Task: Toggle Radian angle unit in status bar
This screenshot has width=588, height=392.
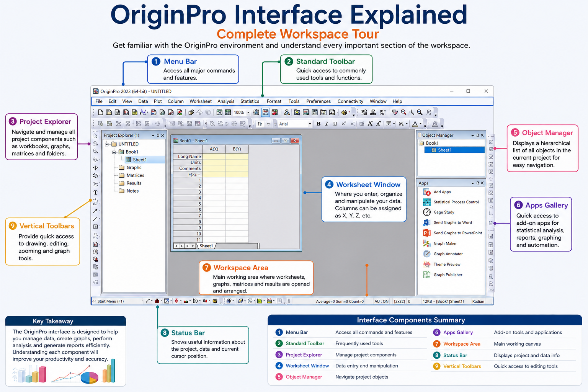Action: pyautogui.click(x=478, y=302)
